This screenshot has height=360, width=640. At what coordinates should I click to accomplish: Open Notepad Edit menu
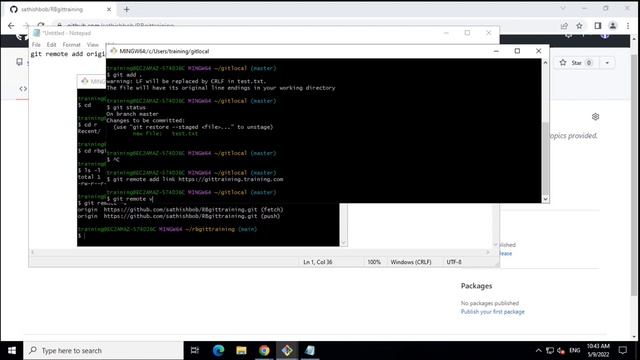coord(51,44)
